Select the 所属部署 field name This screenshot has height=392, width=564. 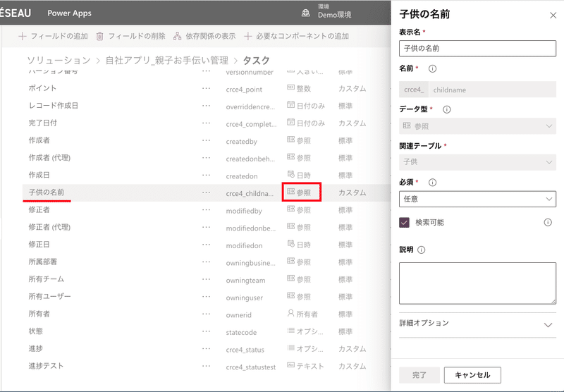pos(42,262)
